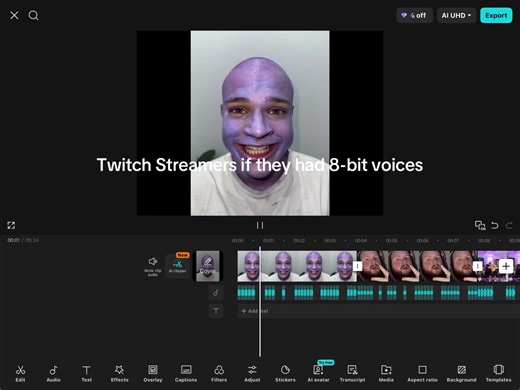Click the 00:04 mark on timeline ruler
Screen dimensions: 520x390
(x=361, y=240)
